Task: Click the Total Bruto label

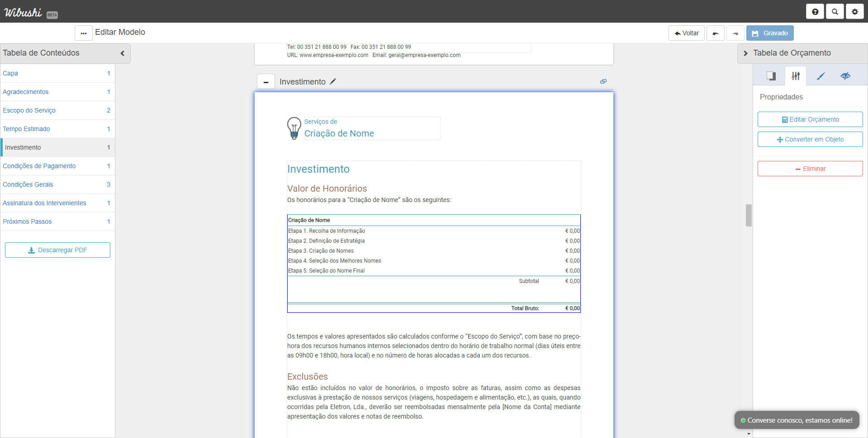Action: [x=525, y=308]
